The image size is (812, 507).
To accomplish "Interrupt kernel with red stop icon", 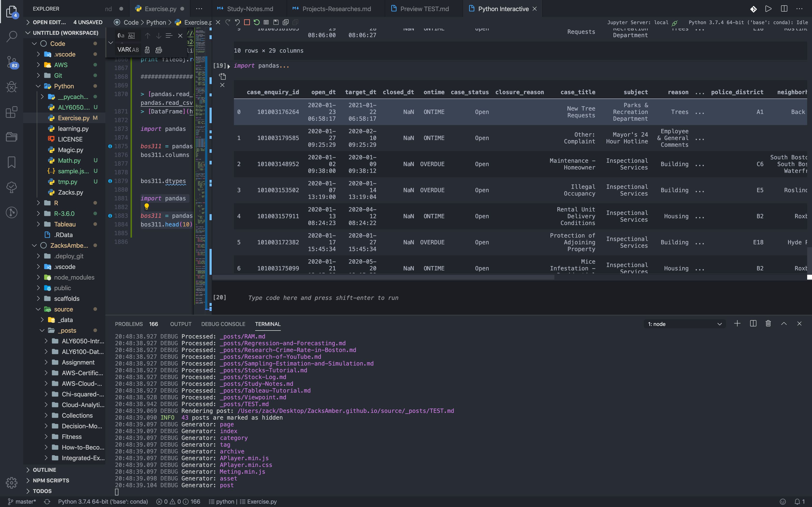I will click(247, 22).
